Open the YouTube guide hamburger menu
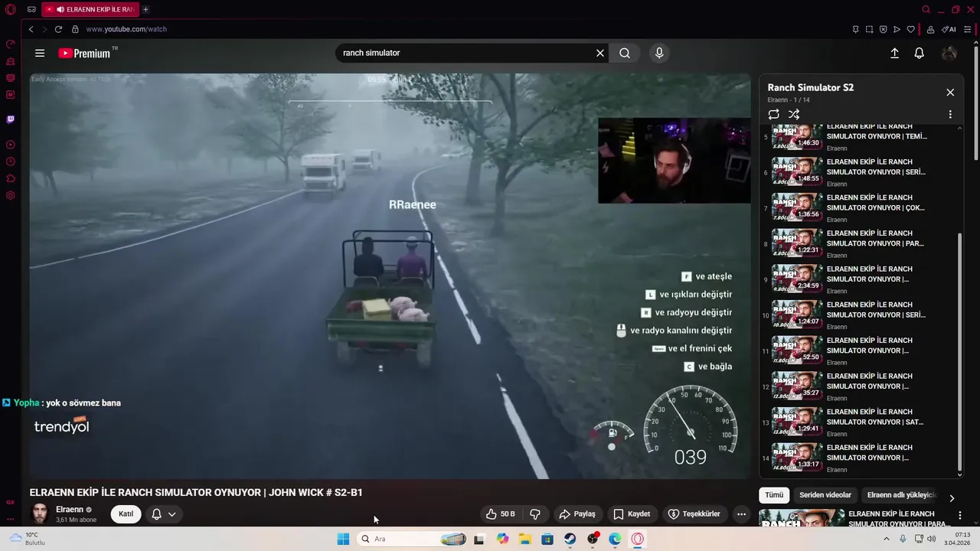This screenshot has width=980, height=551. (40, 53)
